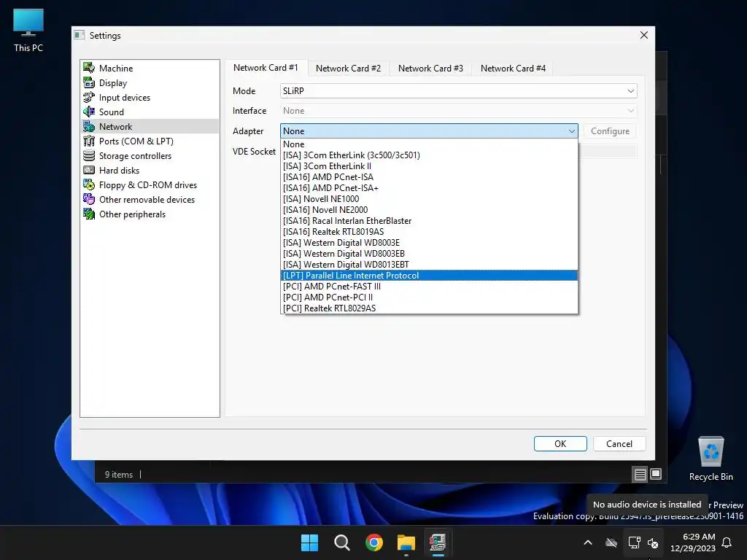The height and width of the screenshot is (560, 747).
Task: Open Other peripherals icon
Action: (89, 214)
